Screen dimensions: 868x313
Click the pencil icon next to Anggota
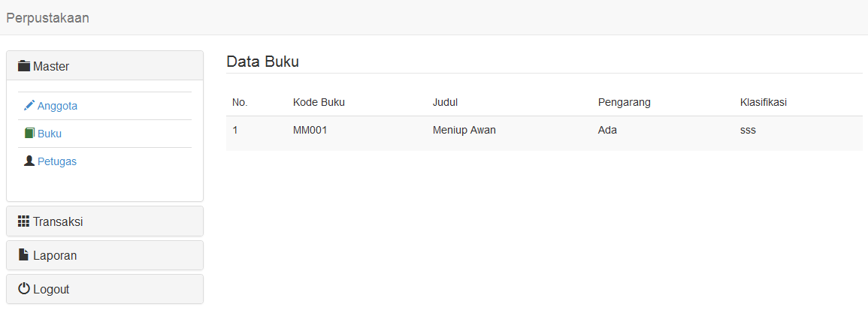coord(29,106)
